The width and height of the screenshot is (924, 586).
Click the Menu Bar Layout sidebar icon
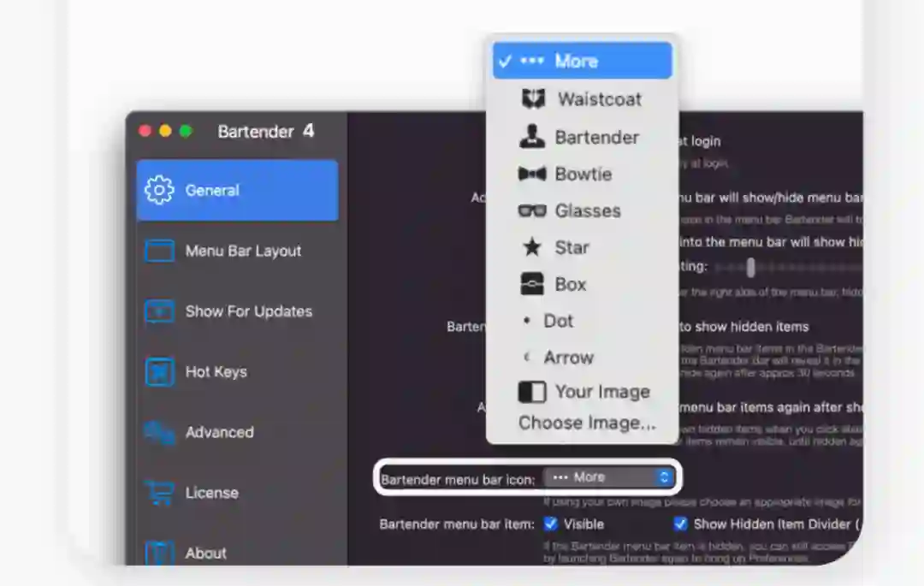tap(159, 251)
